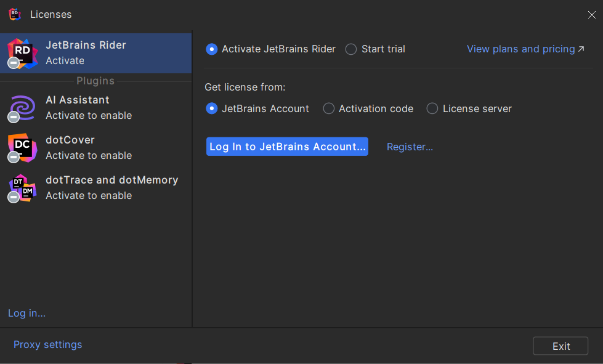Select Activate JetBrains Rider radio option

[x=212, y=49]
